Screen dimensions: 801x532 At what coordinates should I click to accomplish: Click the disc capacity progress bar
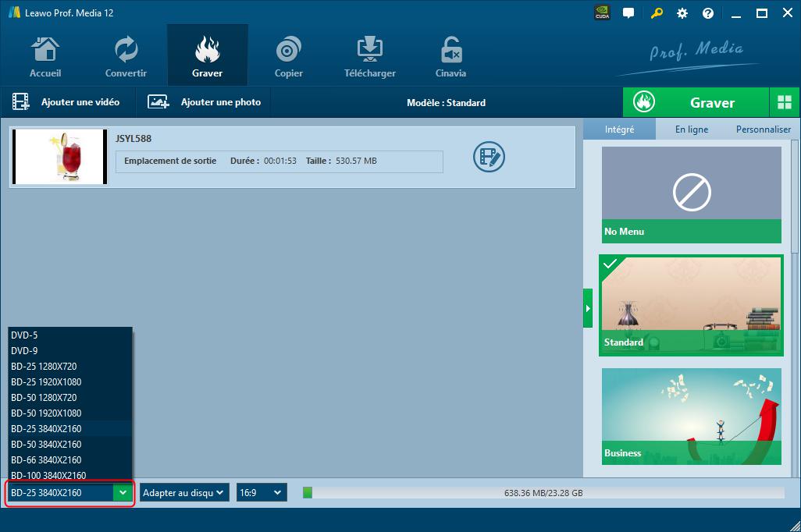[543, 493]
